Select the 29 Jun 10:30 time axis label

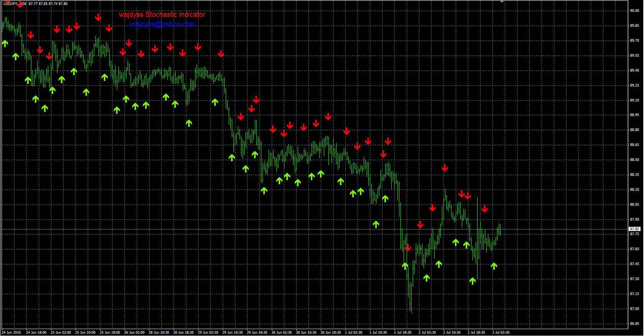click(233, 333)
